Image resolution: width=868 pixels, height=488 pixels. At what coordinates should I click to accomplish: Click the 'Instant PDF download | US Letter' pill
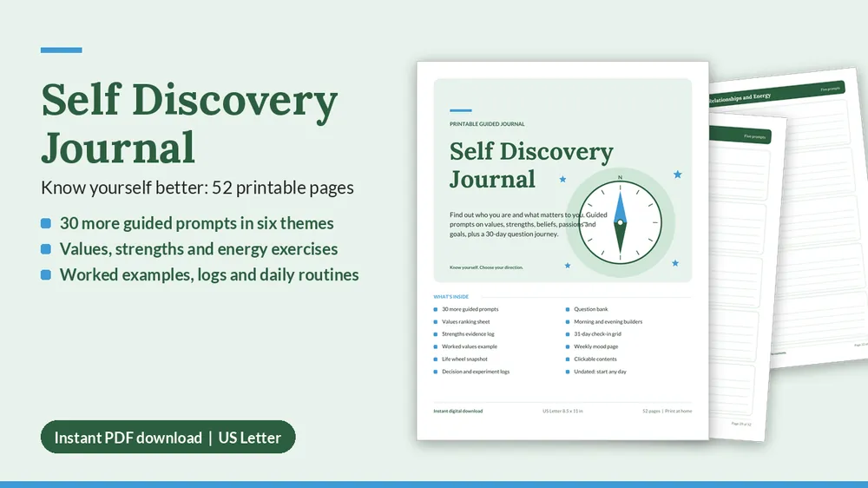point(168,437)
